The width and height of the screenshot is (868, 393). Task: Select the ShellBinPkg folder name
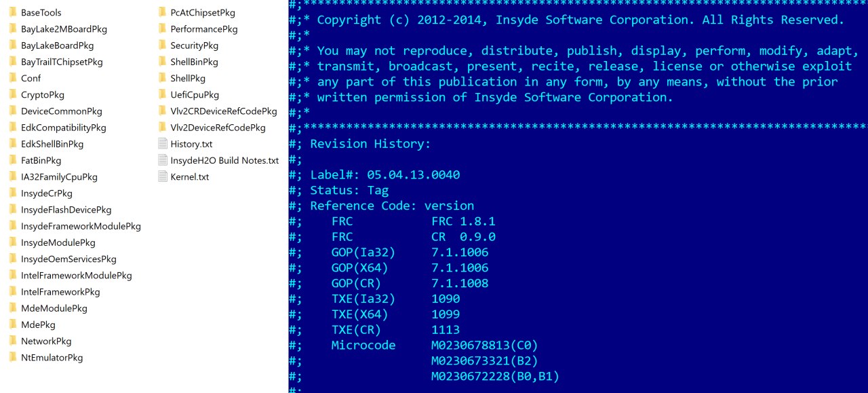pos(195,62)
